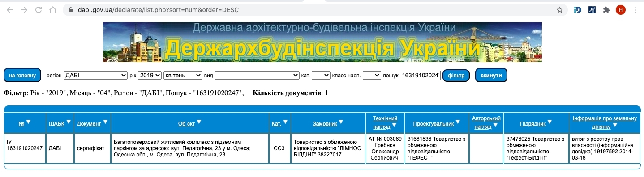Click the sort triangle beside ІДАБК column
Screen dimensions: 644x177
pos(69,122)
